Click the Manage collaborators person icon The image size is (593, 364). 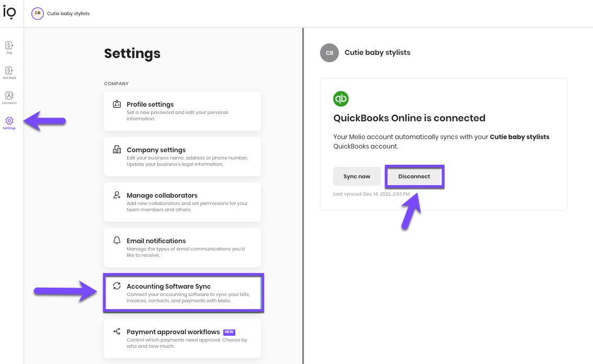[117, 195]
